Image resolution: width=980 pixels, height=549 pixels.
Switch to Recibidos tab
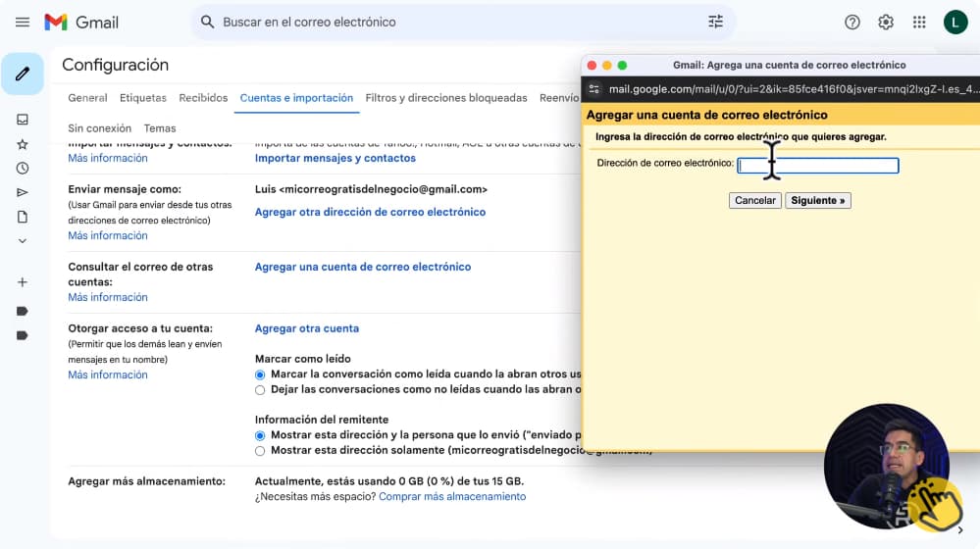(x=203, y=98)
